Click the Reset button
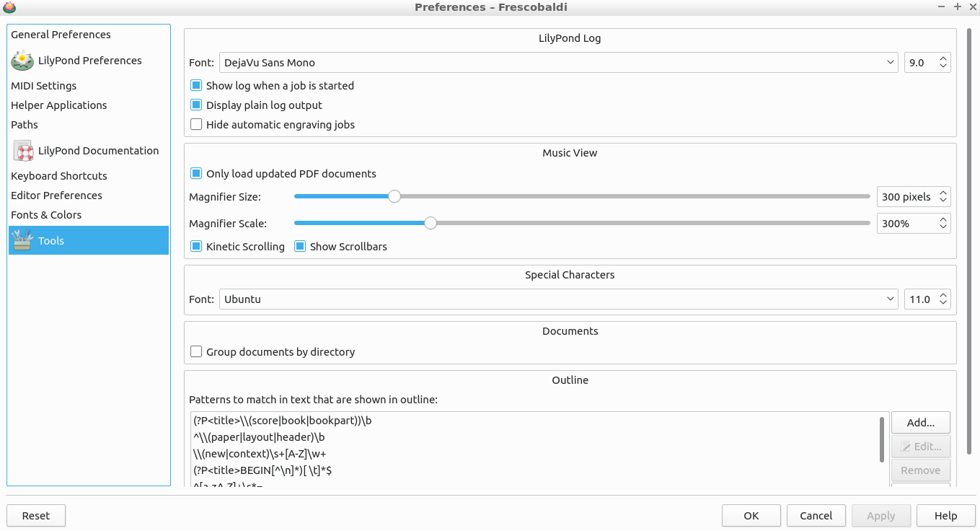The image size is (980, 531). [36, 516]
